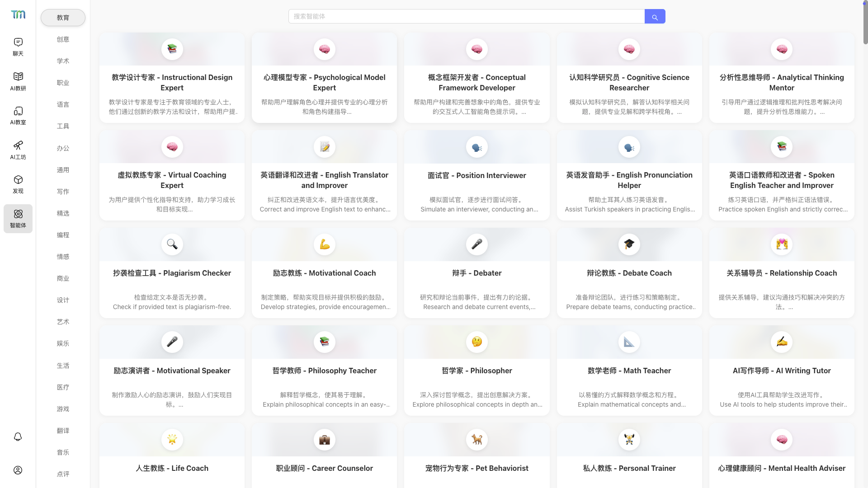The image size is (868, 488).
Task: Open the 音乐 category
Action: coord(63,452)
